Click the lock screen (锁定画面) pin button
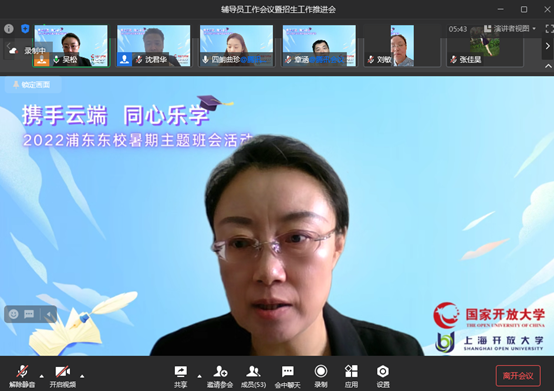Viewport: 554px width, 391px height. point(33,85)
